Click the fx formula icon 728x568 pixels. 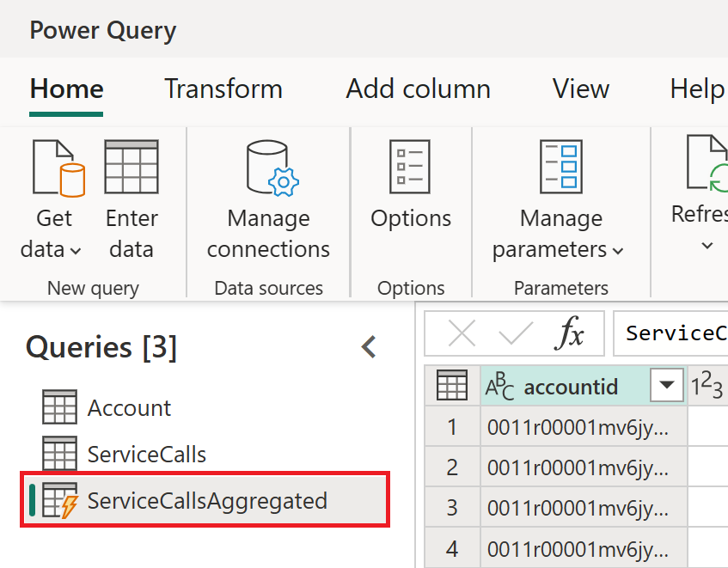coord(568,333)
